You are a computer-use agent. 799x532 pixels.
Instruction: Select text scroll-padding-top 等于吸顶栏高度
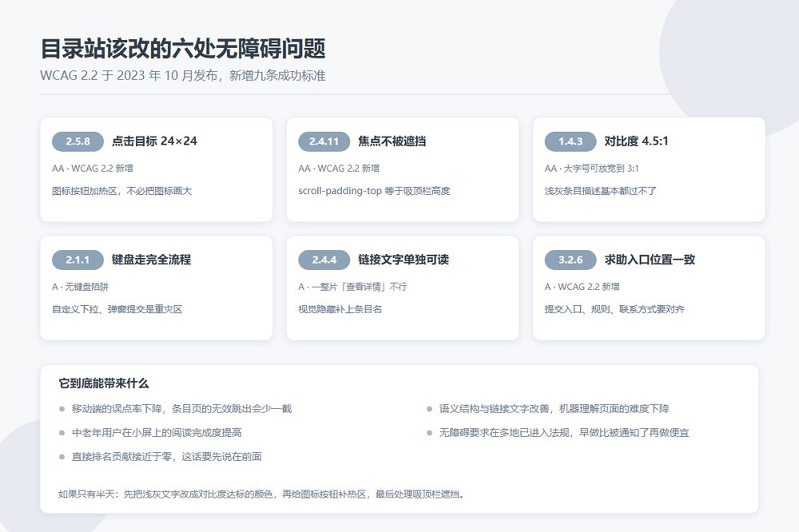(374, 191)
